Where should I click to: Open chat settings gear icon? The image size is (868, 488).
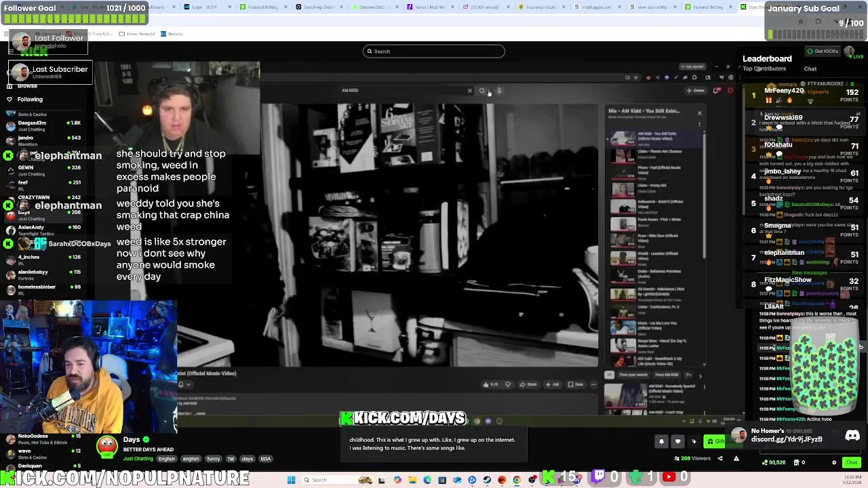click(834, 463)
